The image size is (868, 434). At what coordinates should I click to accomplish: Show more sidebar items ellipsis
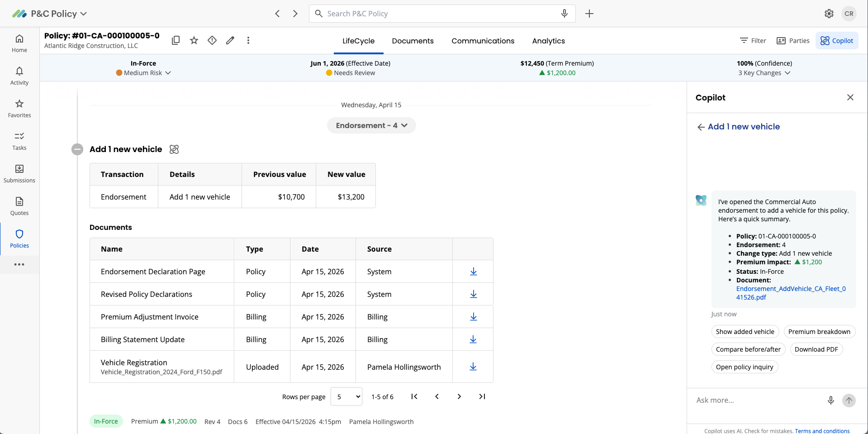tap(19, 264)
